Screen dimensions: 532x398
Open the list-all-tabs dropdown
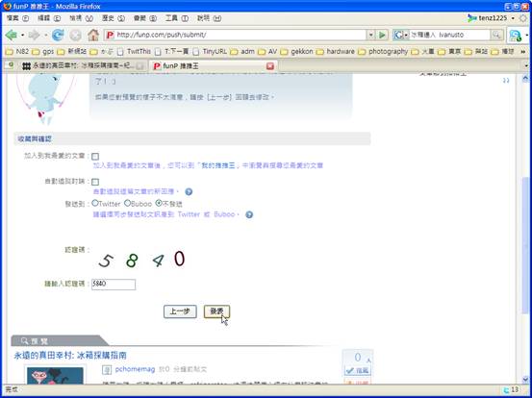tap(526, 66)
